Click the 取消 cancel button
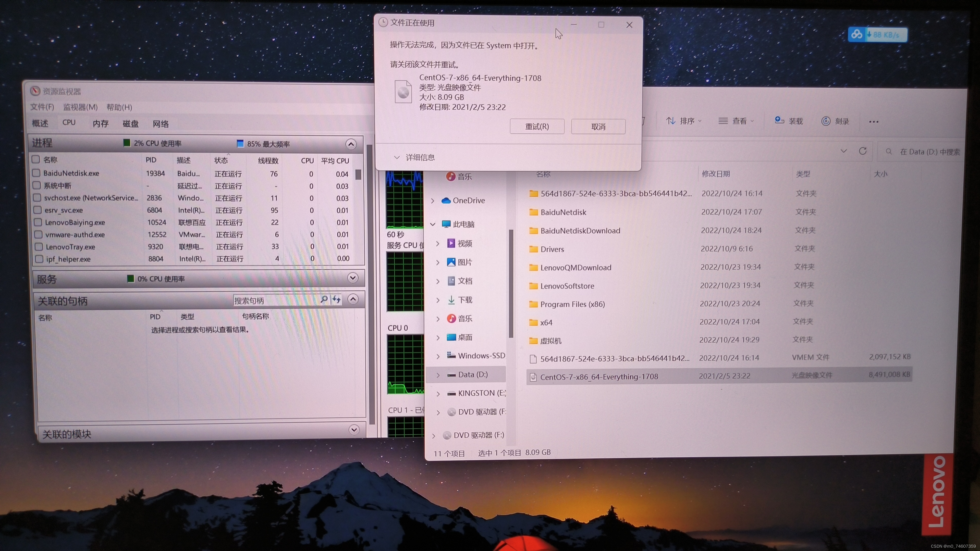The image size is (980, 551). tap(598, 127)
